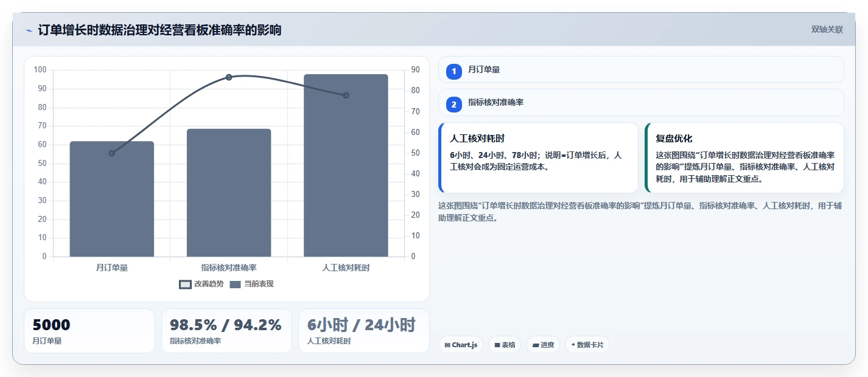Click the 改善趋势 legend color box
The image size is (868, 377).
tap(185, 284)
